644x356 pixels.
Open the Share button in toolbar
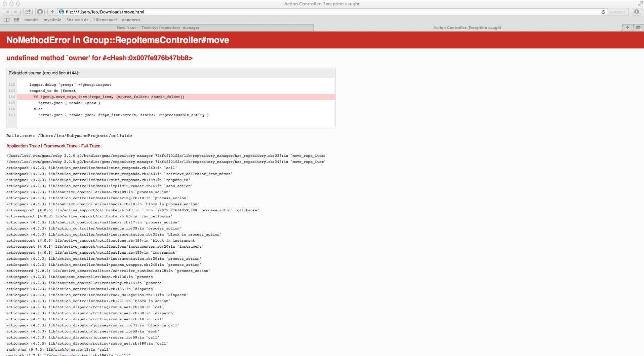pyautogui.click(x=28, y=12)
